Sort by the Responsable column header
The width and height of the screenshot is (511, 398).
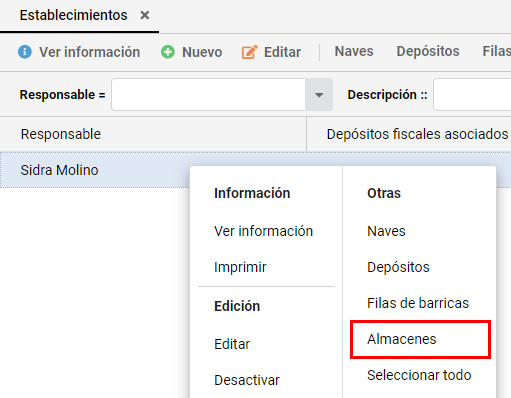click(153, 134)
